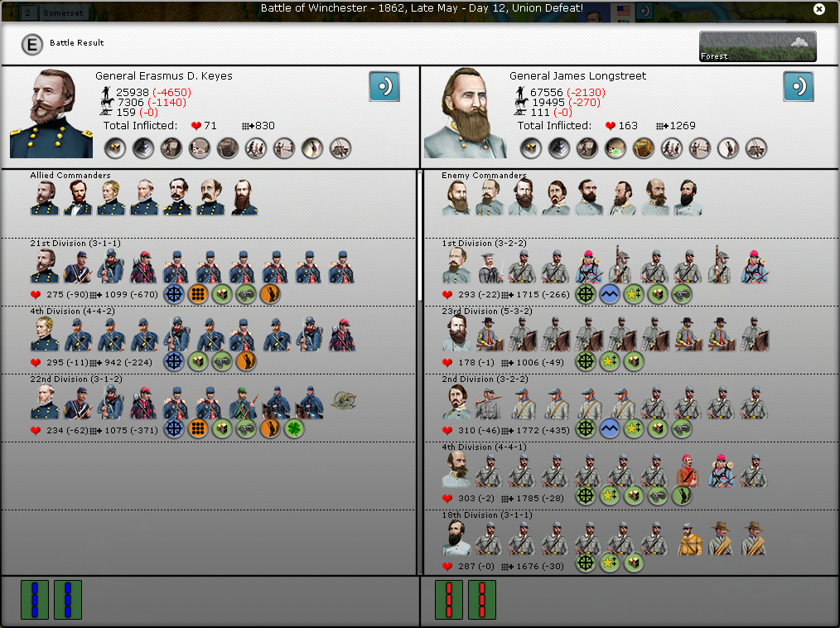Select the last Enemy Commanders portrait
Image resolution: width=840 pixels, height=628 pixels.
tap(688, 198)
